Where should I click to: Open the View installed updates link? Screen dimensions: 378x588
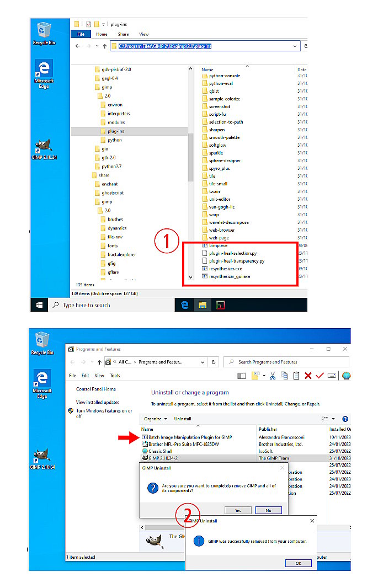98,402
